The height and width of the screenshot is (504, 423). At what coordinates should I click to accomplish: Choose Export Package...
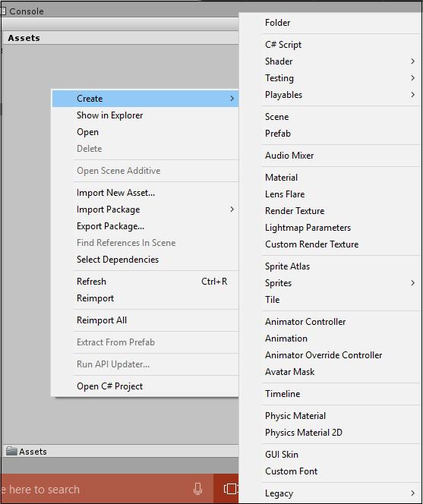point(145,226)
